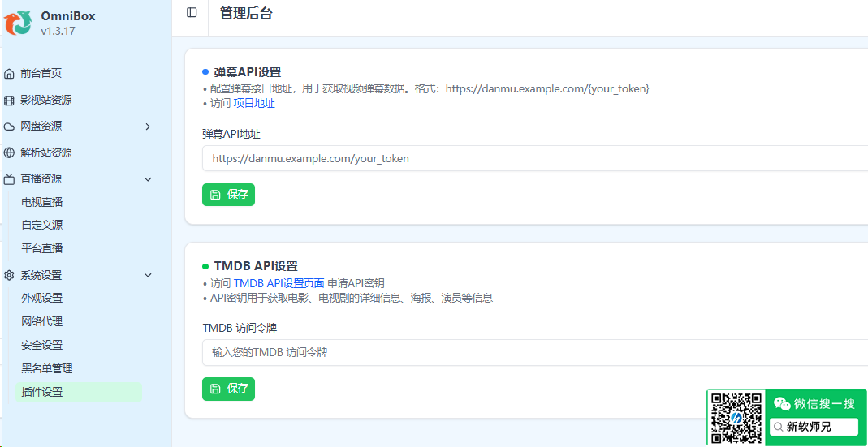Expand the 网盘资源 submenu chevron
This screenshot has width=868, height=447.
click(x=148, y=127)
